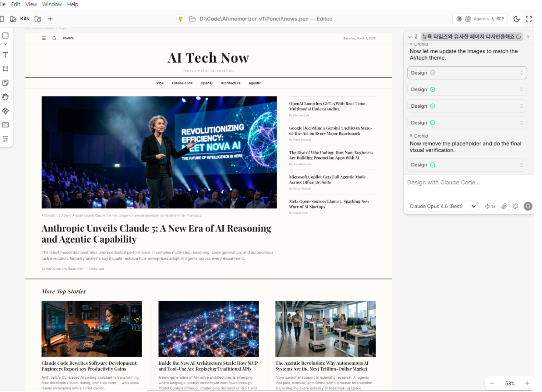Click the zoom in plus control

coord(527,383)
